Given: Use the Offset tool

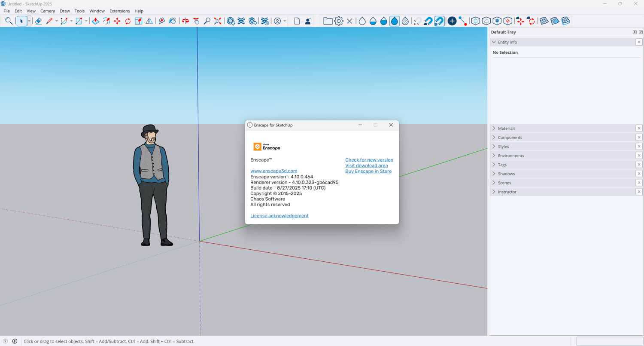Looking at the screenshot, I should click(x=106, y=21).
